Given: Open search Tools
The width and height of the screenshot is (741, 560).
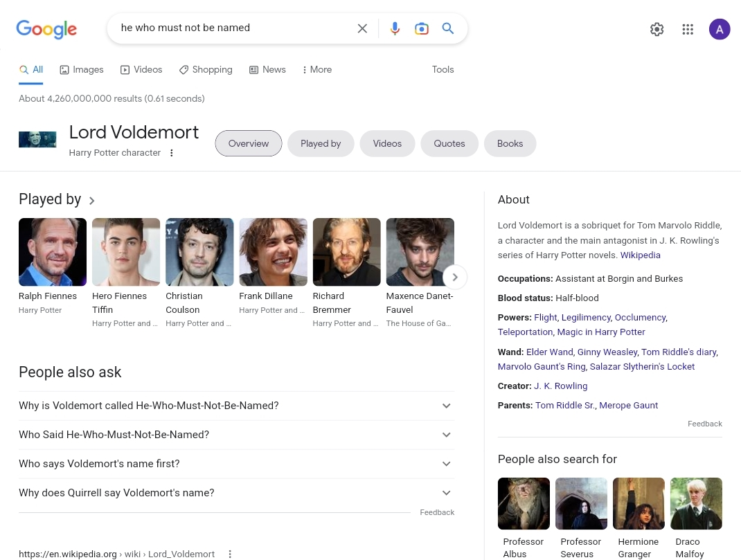Looking at the screenshot, I should pos(443,69).
